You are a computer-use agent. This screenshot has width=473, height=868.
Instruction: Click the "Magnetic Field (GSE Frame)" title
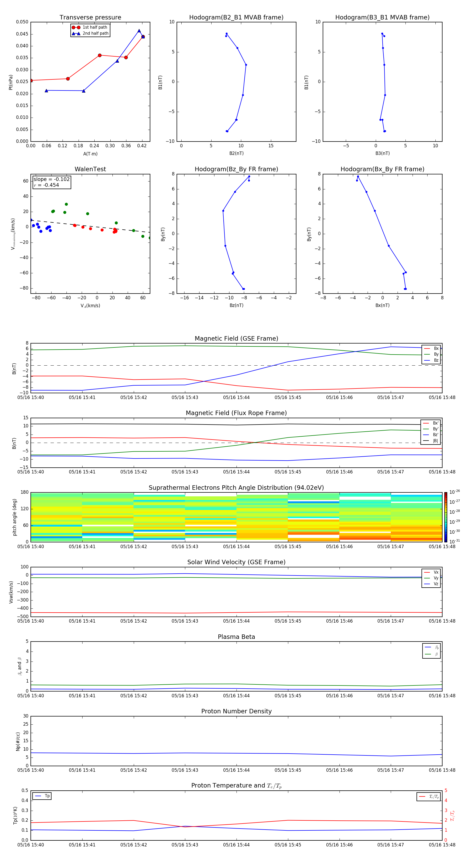pyautogui.click(x=236, y=339)
